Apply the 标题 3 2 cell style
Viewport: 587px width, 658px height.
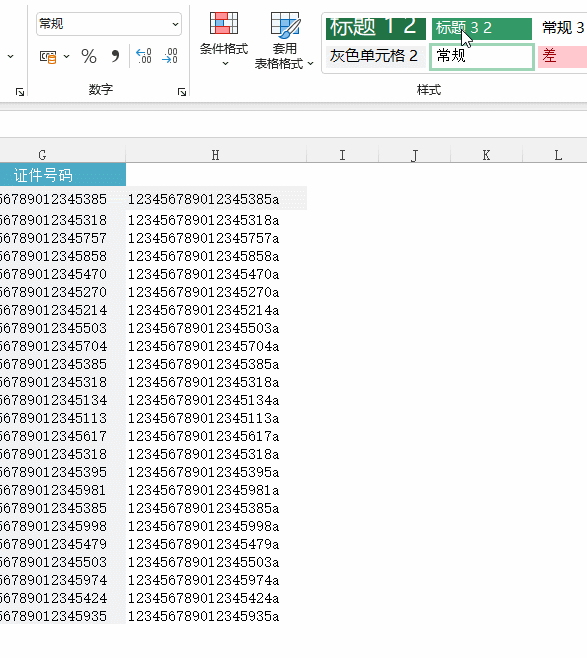pos(482,29)
